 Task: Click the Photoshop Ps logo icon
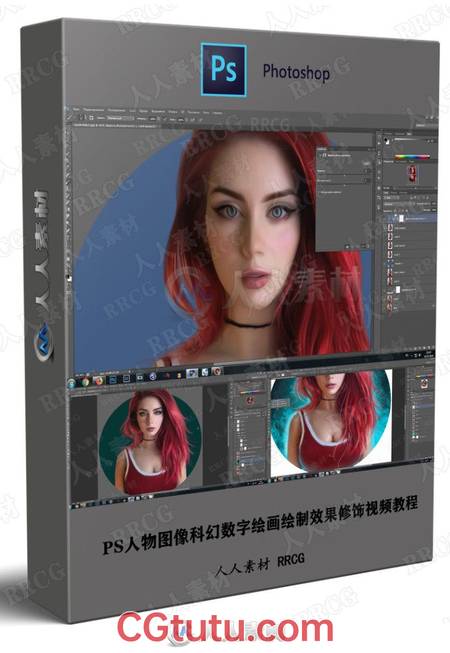[x=224, y=70]
